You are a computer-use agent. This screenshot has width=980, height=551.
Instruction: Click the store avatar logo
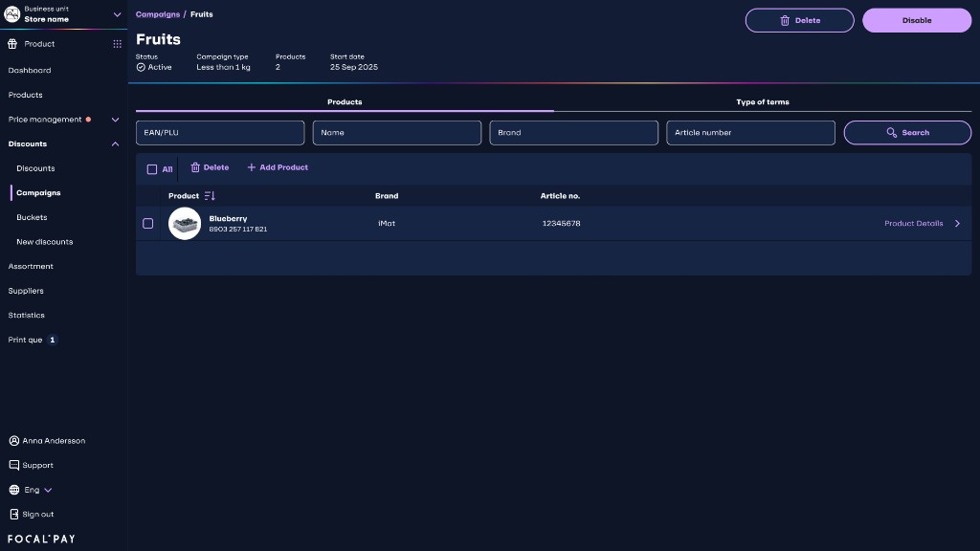coord(11,13)
